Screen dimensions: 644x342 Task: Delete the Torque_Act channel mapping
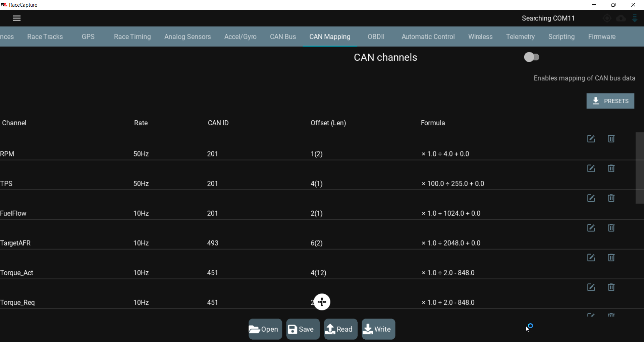(611, 258)
